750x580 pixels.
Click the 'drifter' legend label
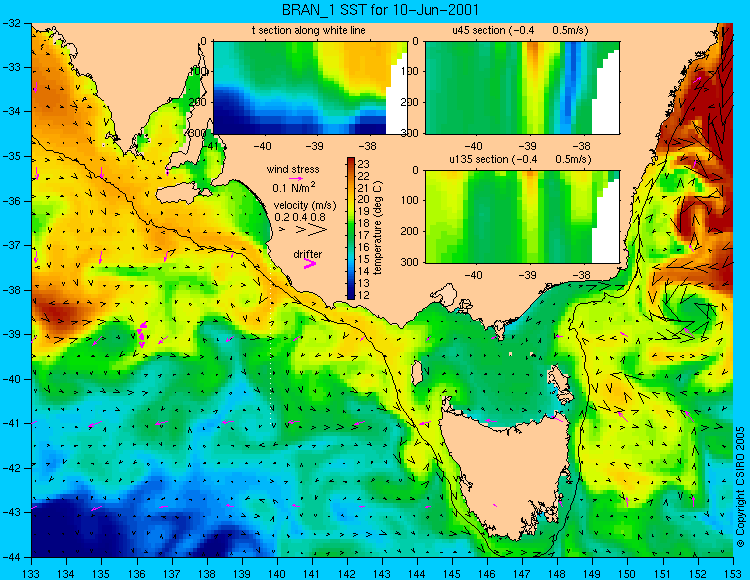[308, 254]
